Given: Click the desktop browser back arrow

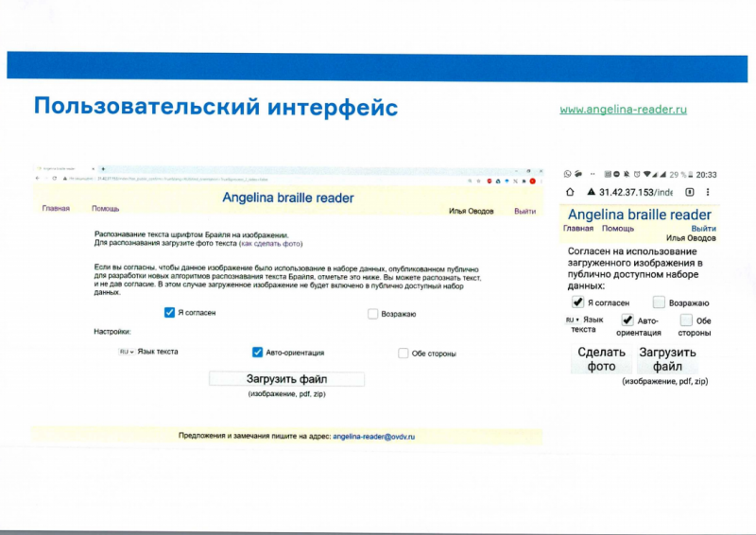Looking at the screenshot, I should click(x=38, y=178).
